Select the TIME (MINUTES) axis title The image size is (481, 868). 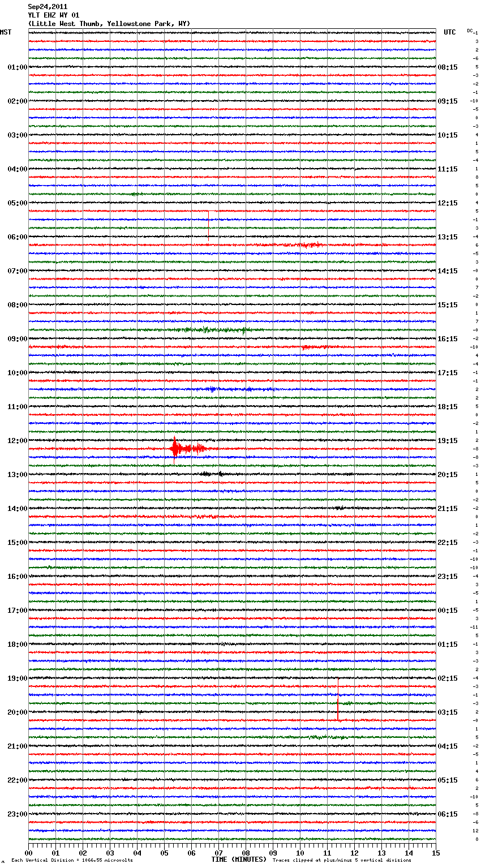coord(239,860)
